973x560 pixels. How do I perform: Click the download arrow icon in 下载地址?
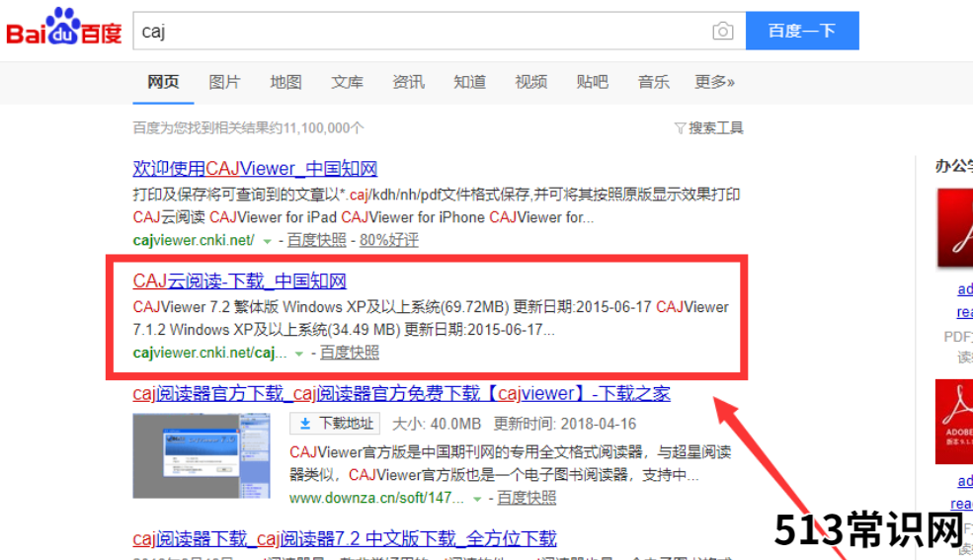(304, 424)
